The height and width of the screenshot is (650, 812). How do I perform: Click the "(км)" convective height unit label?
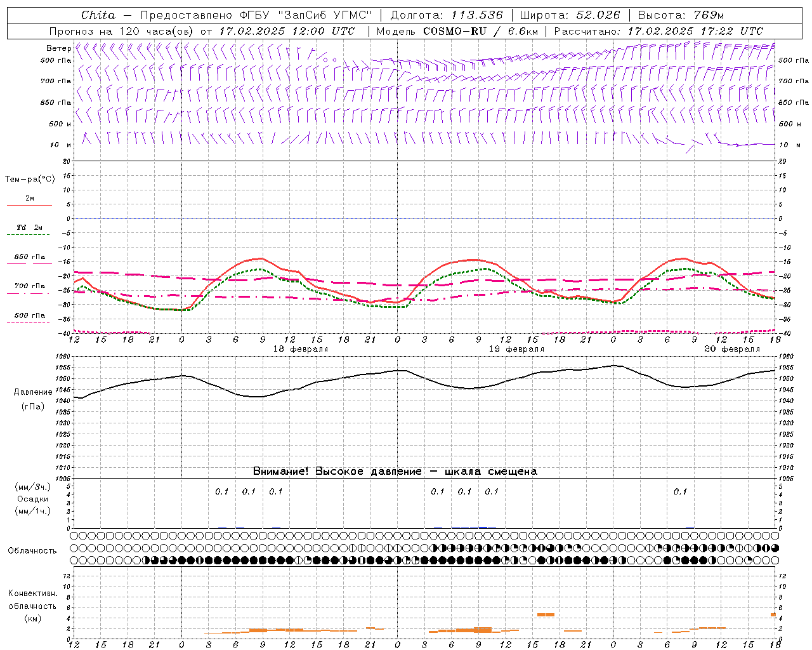32,618
